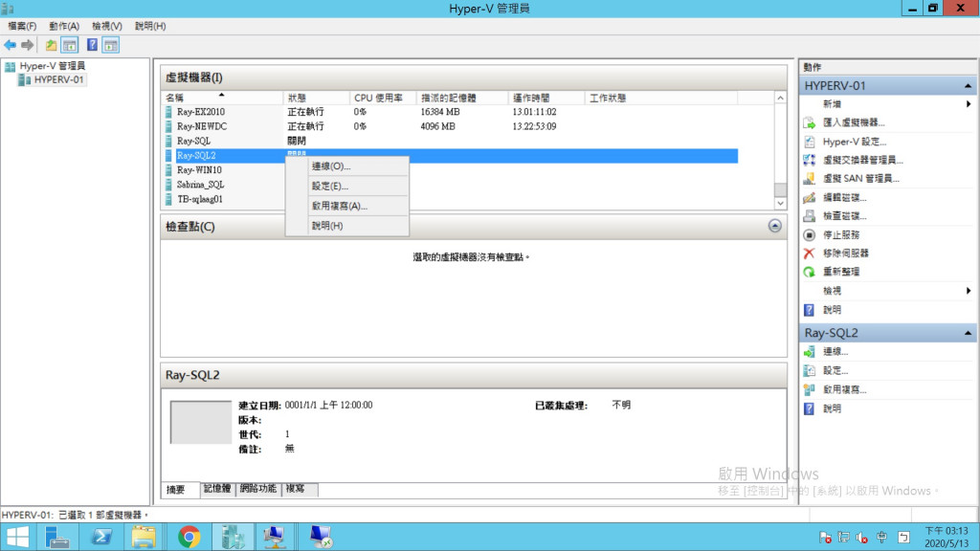The image size is (980, 551).
Task: Switch to the 複寫 tab
Action: point(300,489)
